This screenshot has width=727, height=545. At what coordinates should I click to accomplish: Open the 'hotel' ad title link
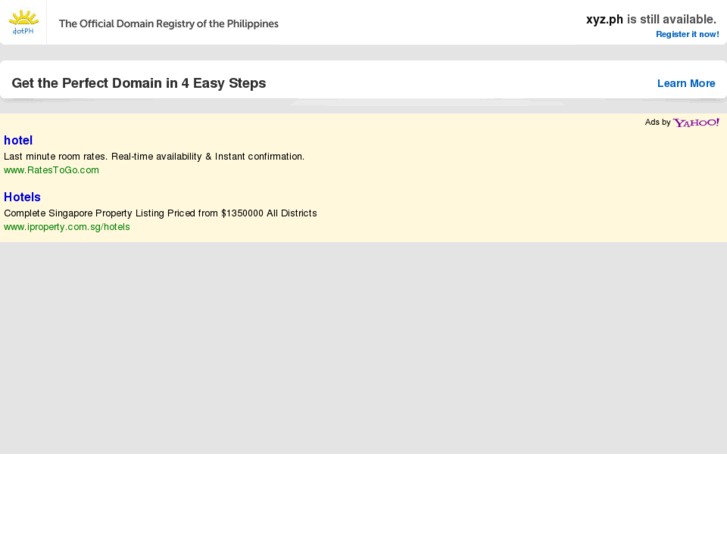(x=18, y=140)
